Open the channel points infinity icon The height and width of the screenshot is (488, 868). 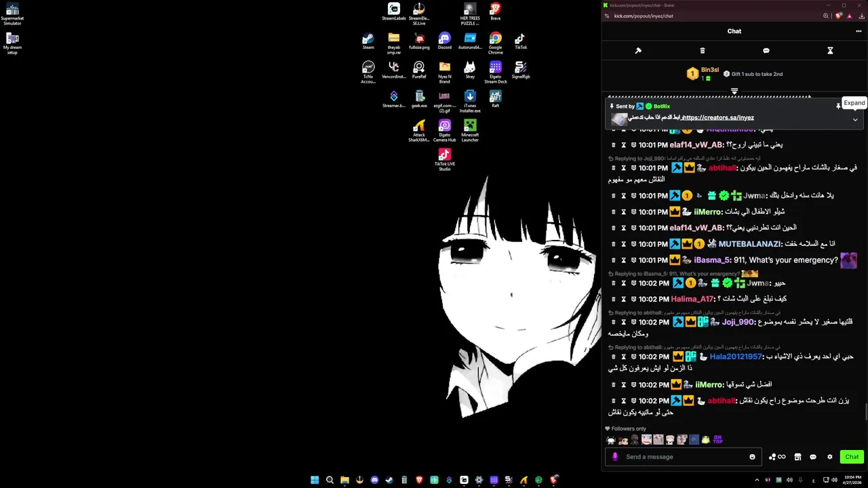point(782,457)
